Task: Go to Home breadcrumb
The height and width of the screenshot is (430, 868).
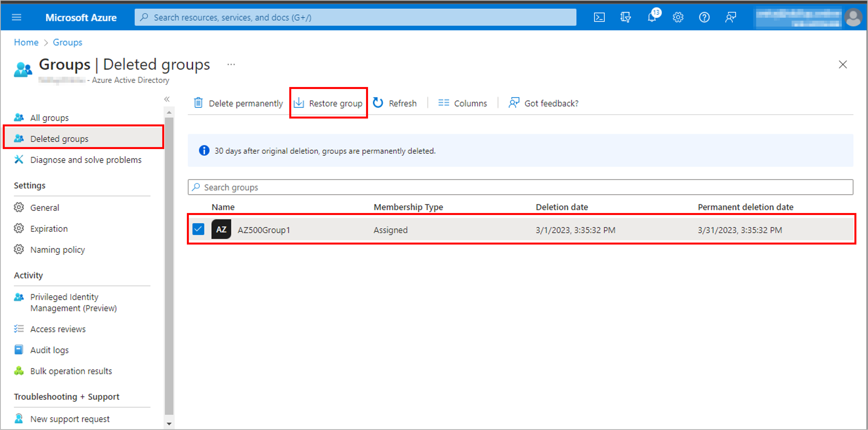Action: [26, 42]
